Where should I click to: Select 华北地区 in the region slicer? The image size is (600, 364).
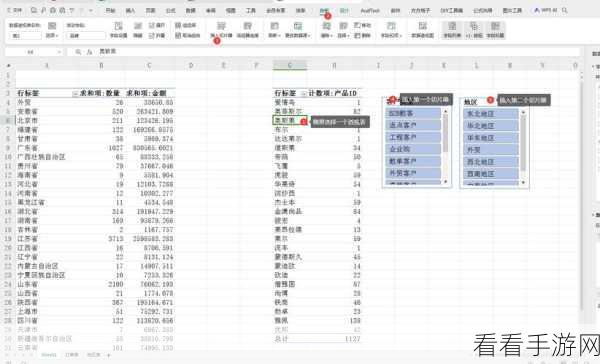click(x=491, y=126)
